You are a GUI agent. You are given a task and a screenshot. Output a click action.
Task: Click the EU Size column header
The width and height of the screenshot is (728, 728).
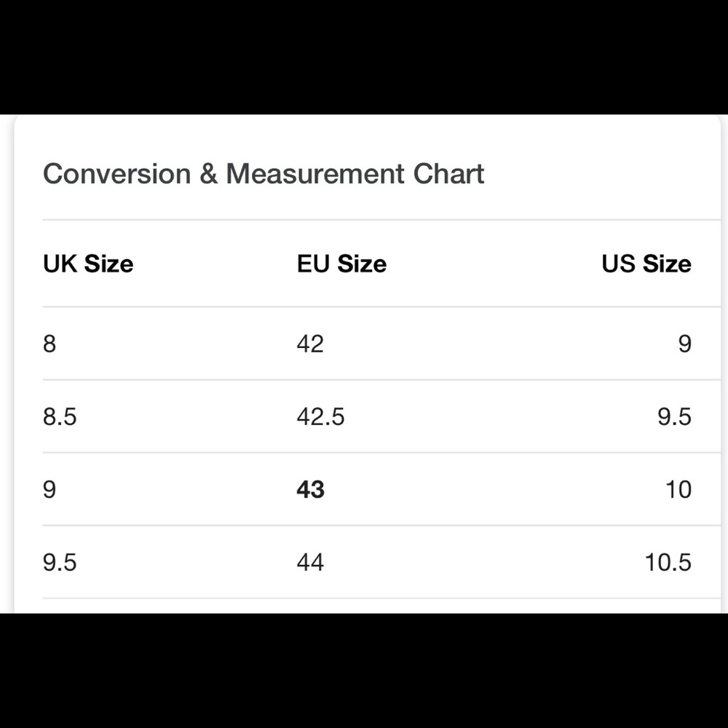341,264
